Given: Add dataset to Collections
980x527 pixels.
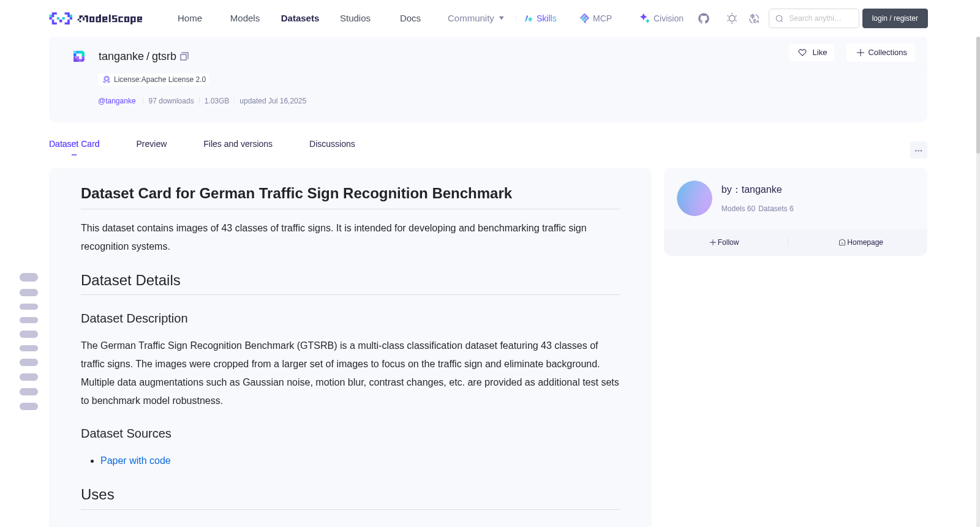Looking at the screenshot, I should 881,53.
